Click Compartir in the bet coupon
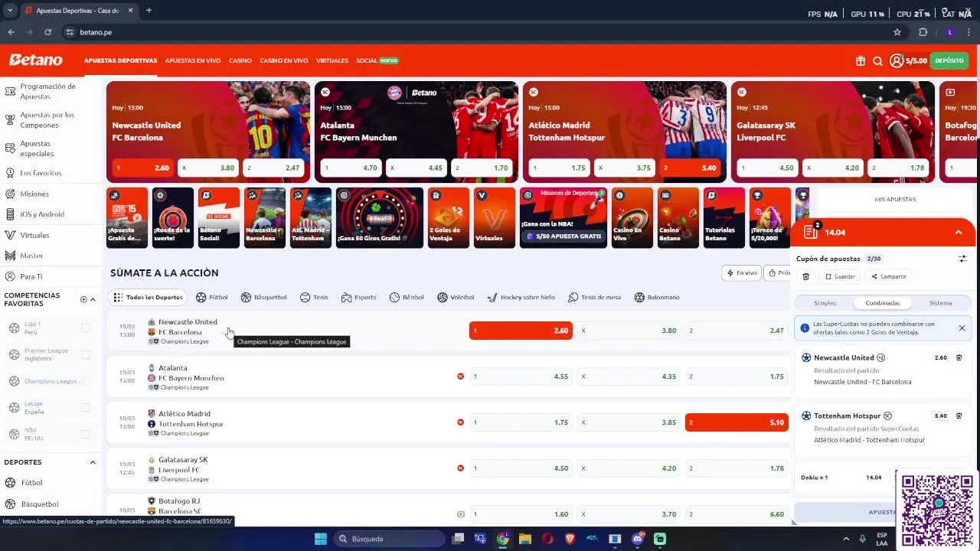The image size is (980, 551). point(889,276)
